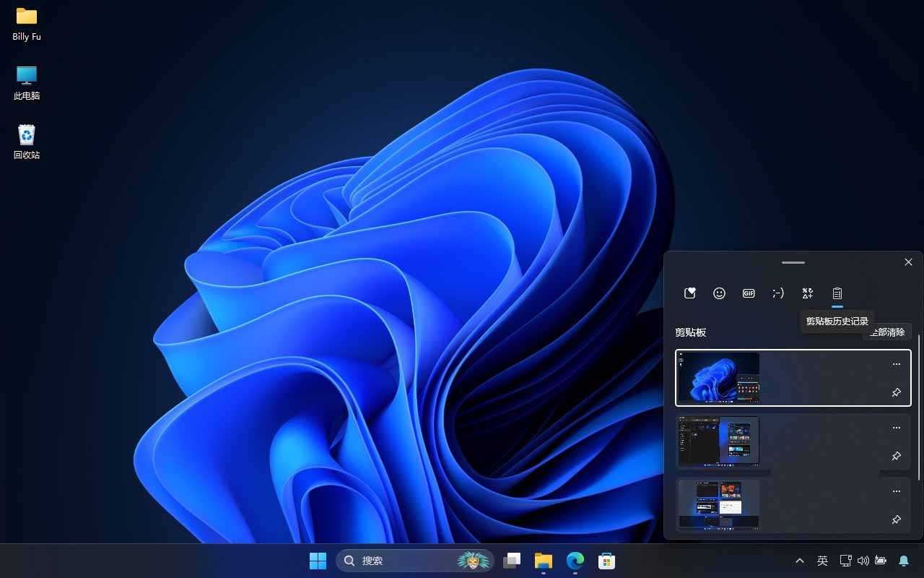
Task: Open more options for first clipboard item
Action: pyautogui.click(x=896, y=364)
